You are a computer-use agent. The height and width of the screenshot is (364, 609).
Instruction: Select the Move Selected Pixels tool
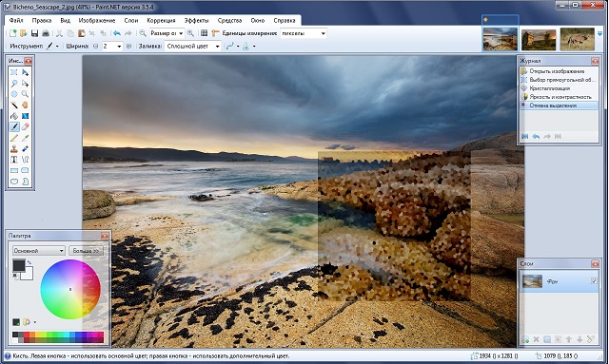tap(26, 72)
